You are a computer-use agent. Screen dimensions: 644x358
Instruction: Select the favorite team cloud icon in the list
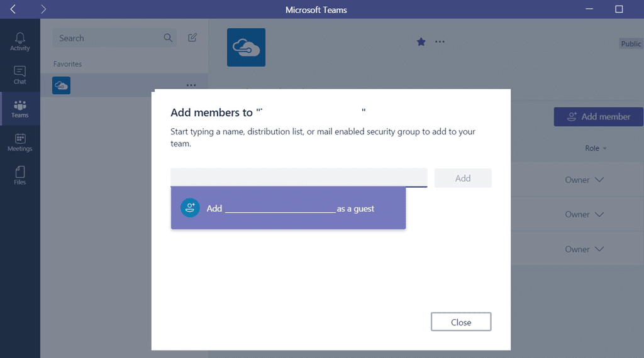61,85
